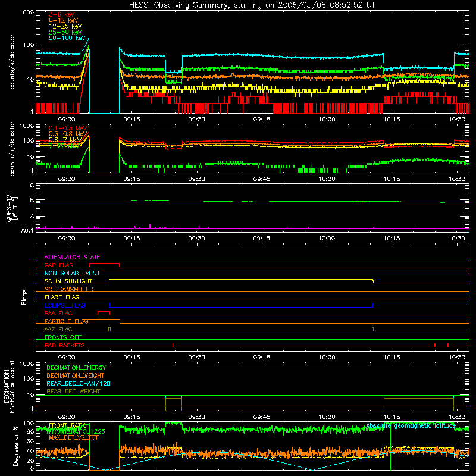Select the SC_TRANSMITTER flag label
Screen dimensions: 476x476
coord(68,289)
